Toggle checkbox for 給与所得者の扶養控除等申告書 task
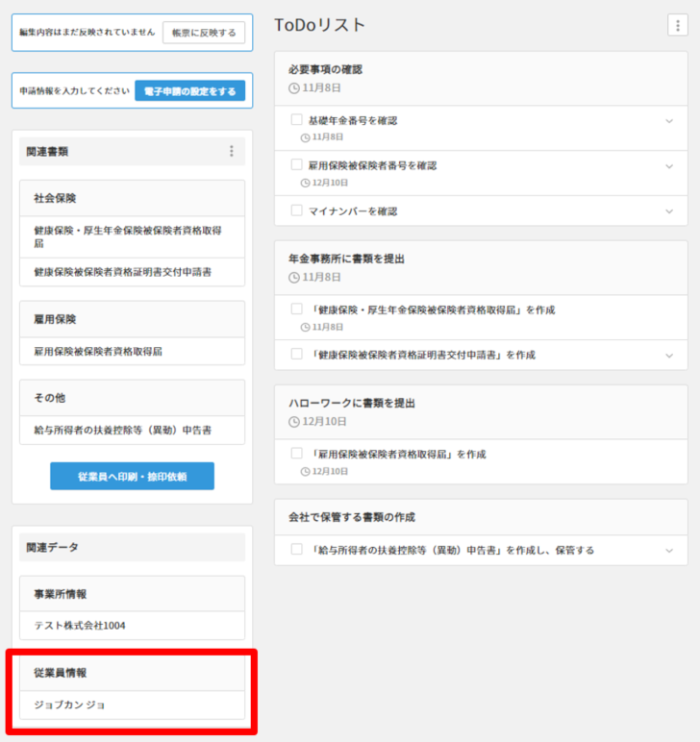Image resolution: width=700 pixels, height=742 pixels. (x=297, y=550)
